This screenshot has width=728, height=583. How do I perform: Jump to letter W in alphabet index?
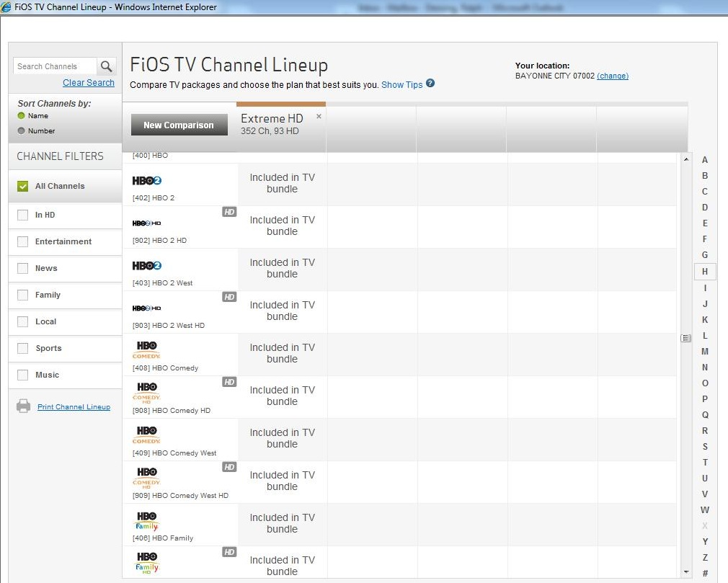click(x=705, y=509)
